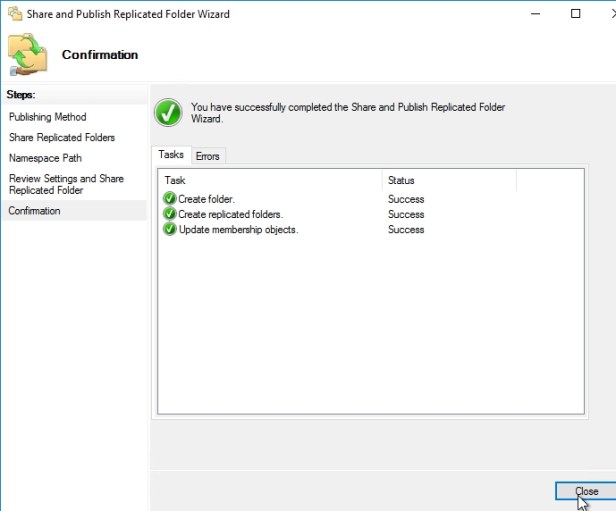This screenshot has width=616, height=511.
Task: Click green check beside Create folder
Action: tap(169, 199)
